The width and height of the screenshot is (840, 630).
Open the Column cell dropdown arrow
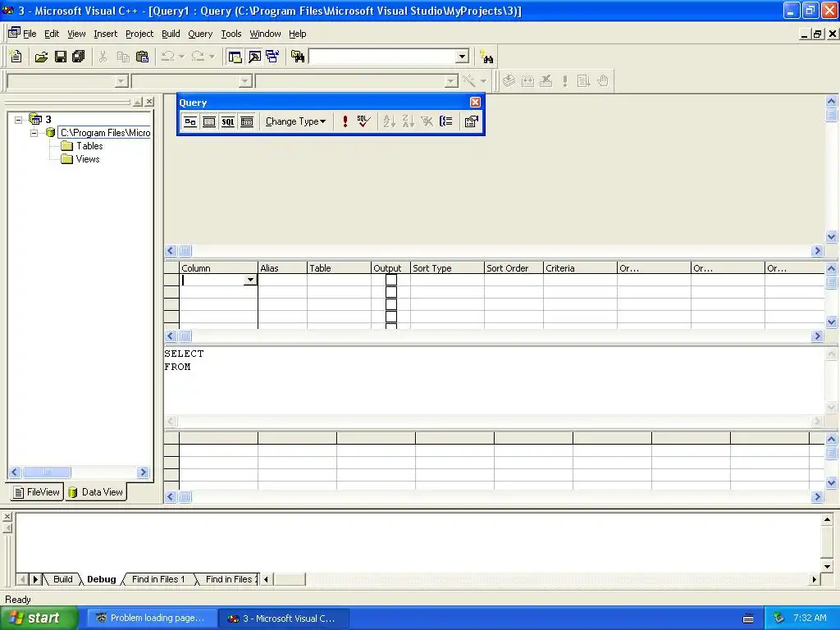coord(250,280)
